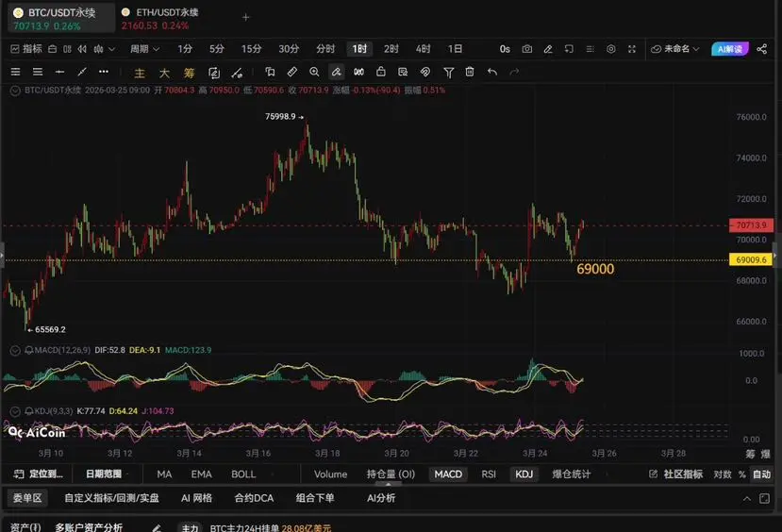782x532 pixels.
Task: Toggle the KDJ indicator button
Action: [x=524, y=474]
